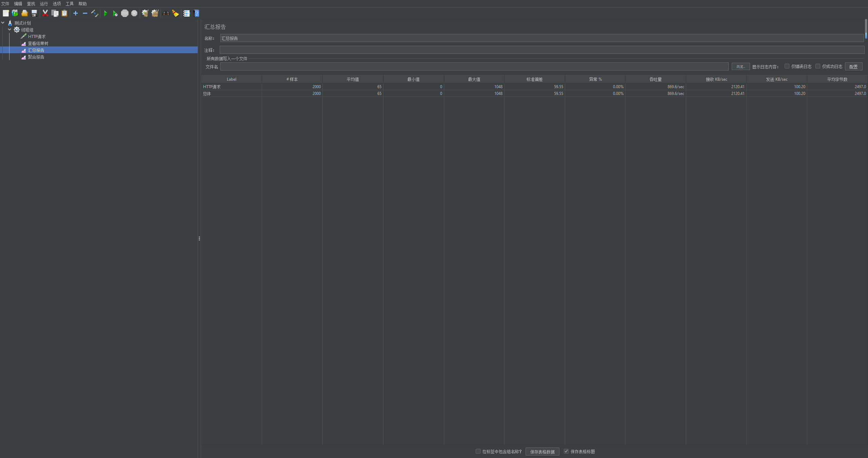Click the Start test green play icon

(x=105, y=14)
